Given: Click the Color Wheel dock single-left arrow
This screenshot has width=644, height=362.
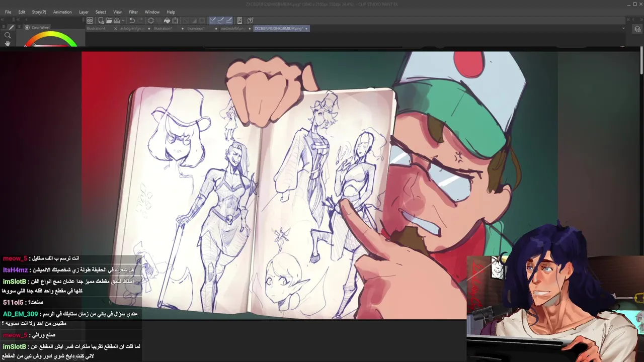Looking at the screenshot, I should tap(26, 20).
